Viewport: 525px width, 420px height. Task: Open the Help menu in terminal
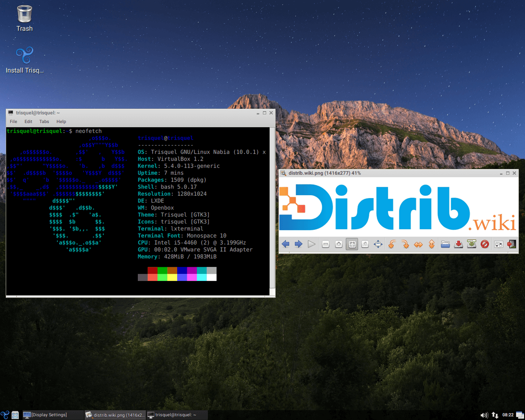[61, 122]
